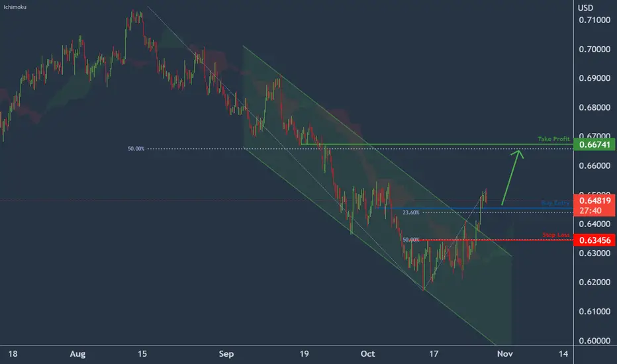Click the 0.61000 price axis value
Viewport: 617px width, 364px height.
pyautogui.click(x=594, y=311)
